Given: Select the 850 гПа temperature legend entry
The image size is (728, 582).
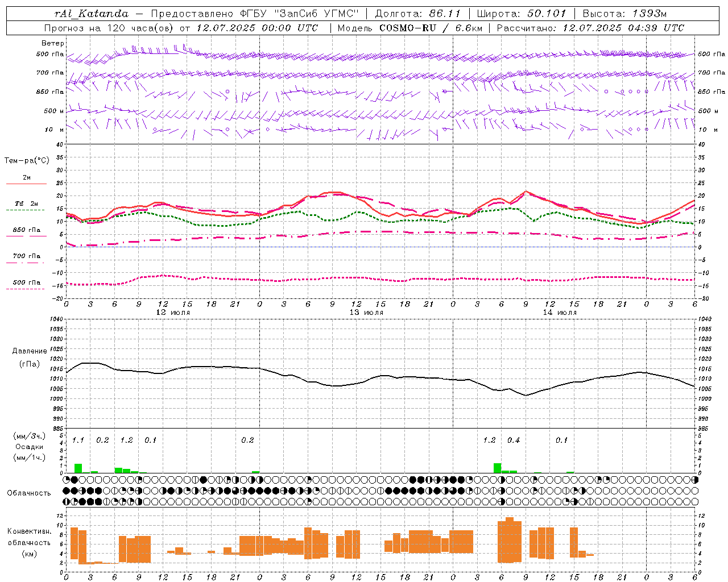Looking at the screenshot, I should click(26, 230).
